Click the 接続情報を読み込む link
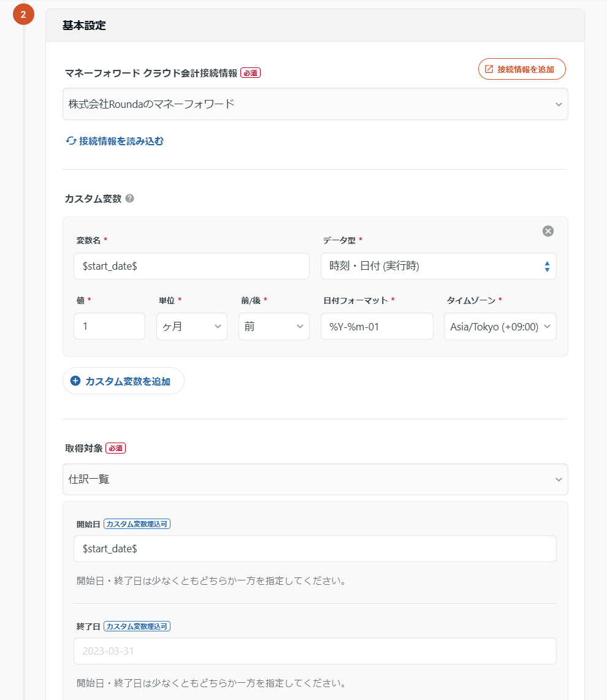This screenshot has height=700, width=607. tap(121, 141)
